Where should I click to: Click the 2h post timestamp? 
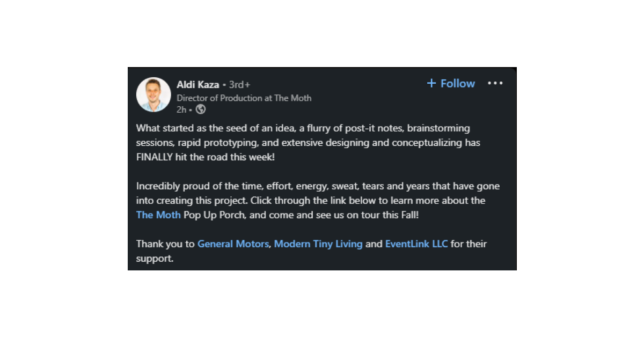181,109
